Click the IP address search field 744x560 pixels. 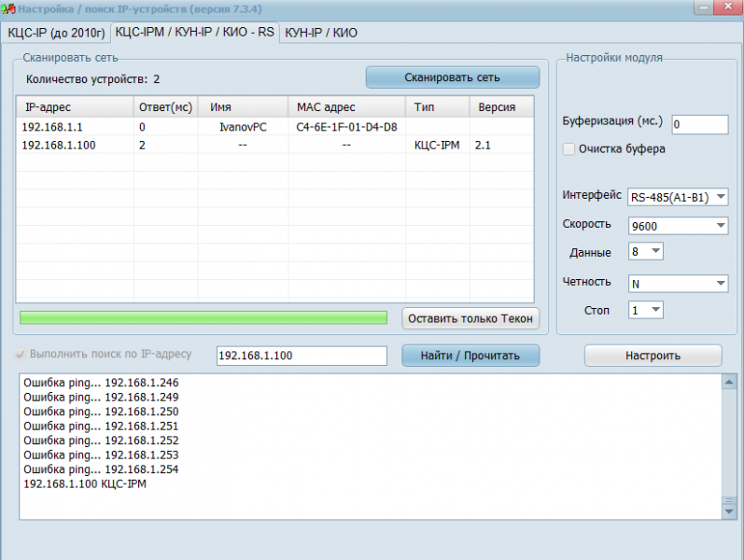[301, 356]
